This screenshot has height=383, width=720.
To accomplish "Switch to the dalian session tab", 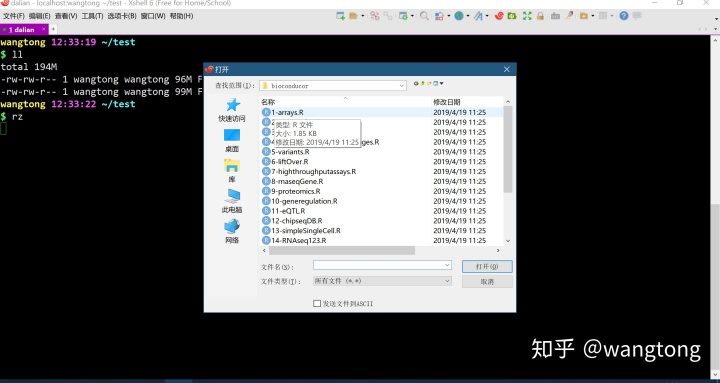I will tap(22, 29).
